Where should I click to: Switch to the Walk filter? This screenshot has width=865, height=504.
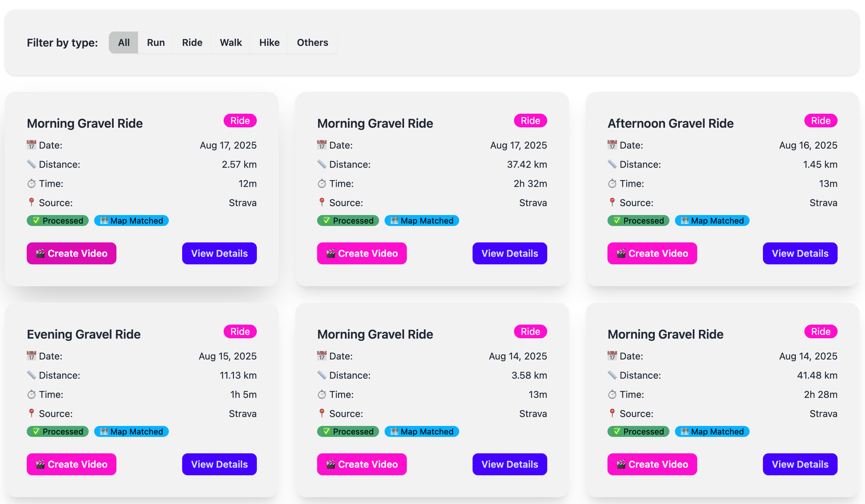coord(231,42)
